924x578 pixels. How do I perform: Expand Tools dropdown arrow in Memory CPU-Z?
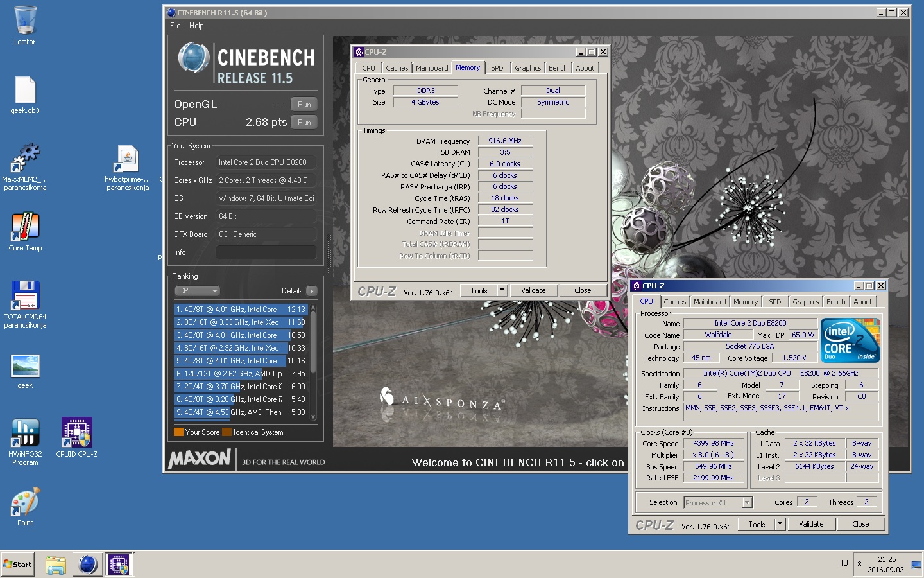coord(502,291)
